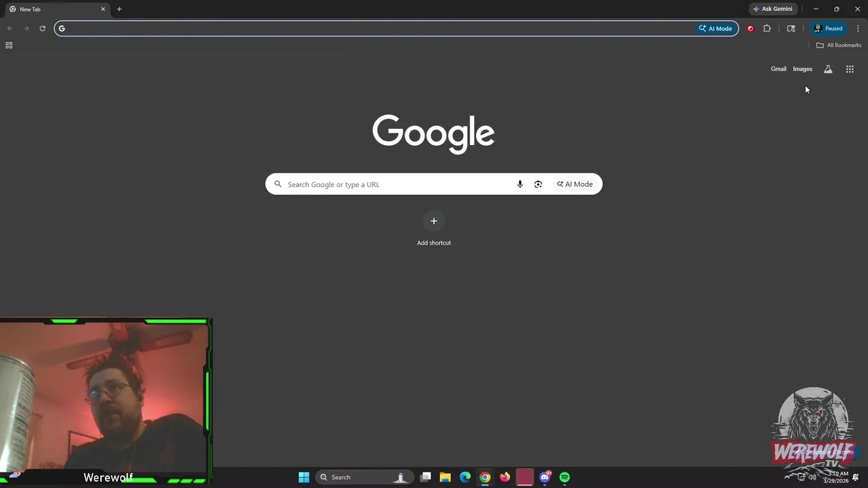Viewport: 868px width, 488px height.
Task: Open the notification bell in taskbar
Action: 856,477
